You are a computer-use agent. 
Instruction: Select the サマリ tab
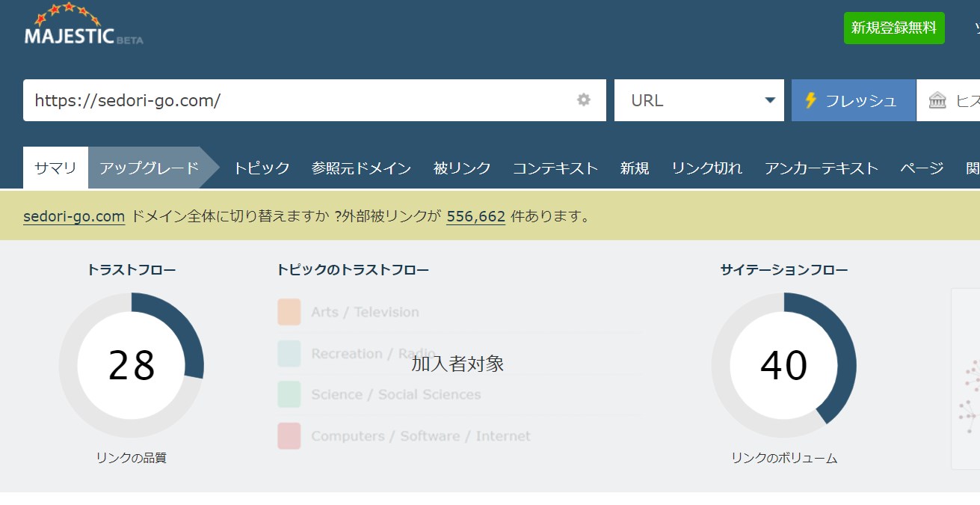55,168
